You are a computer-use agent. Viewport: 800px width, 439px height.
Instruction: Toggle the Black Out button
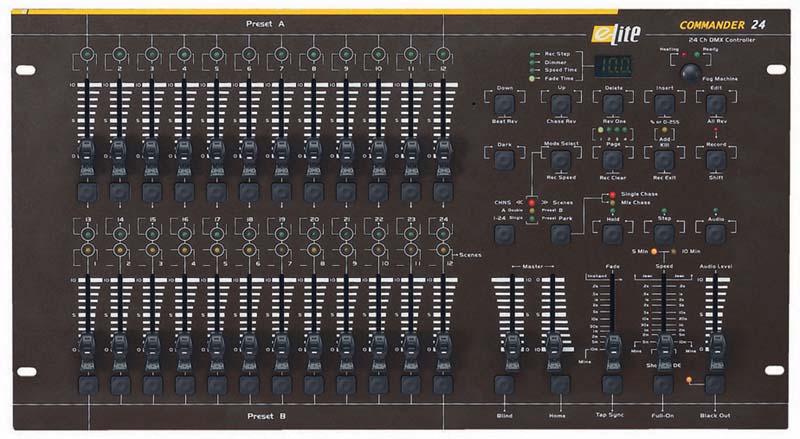pyautogui.click(x=715, y=385)
